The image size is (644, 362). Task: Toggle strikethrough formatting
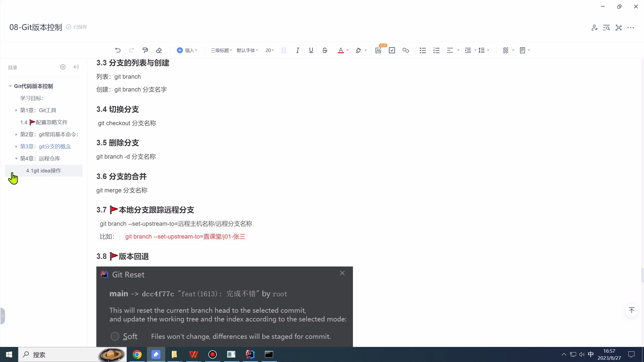(x=325, y=50)
